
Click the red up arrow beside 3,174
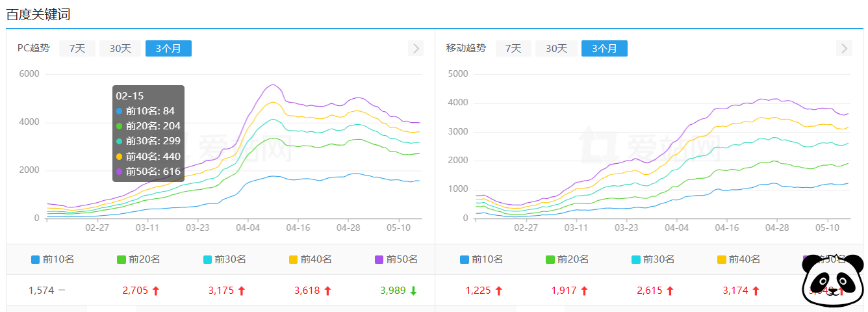click(756, 291)
